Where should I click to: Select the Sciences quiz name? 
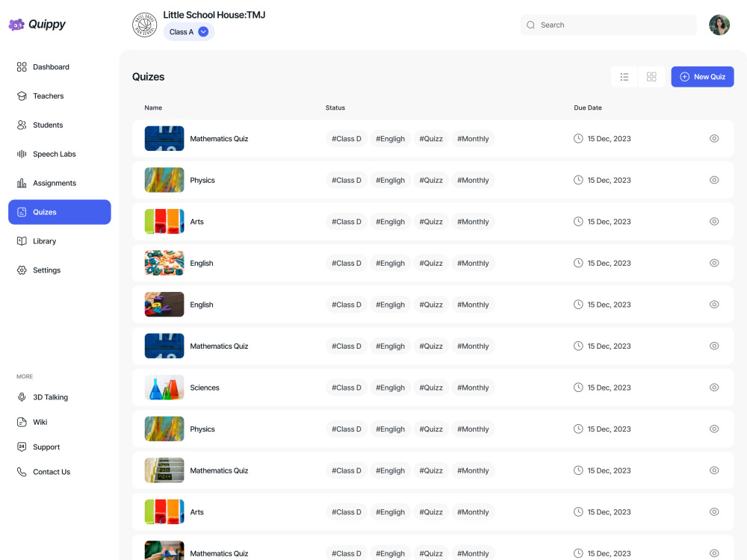(205, 388)
